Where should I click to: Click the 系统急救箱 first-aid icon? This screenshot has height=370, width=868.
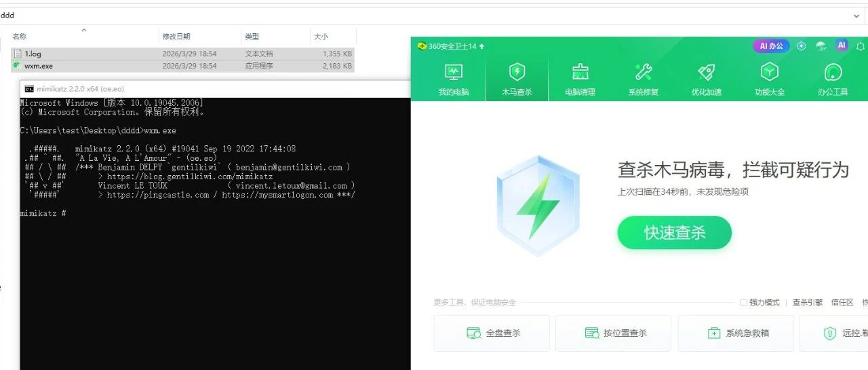click(x=713, y=333)
